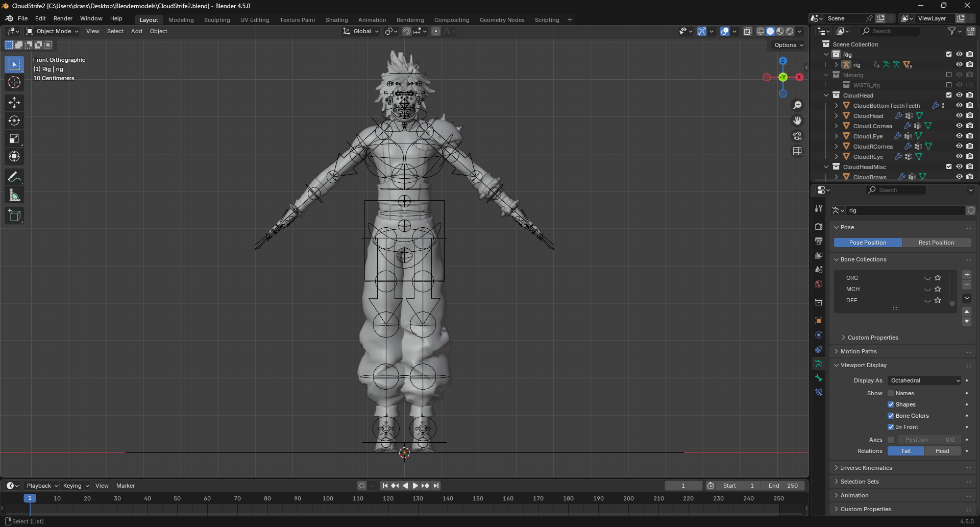Uncheck the Bone Colors checkbox
Screen dimensions: 980x527
click(x=891, y=416)
